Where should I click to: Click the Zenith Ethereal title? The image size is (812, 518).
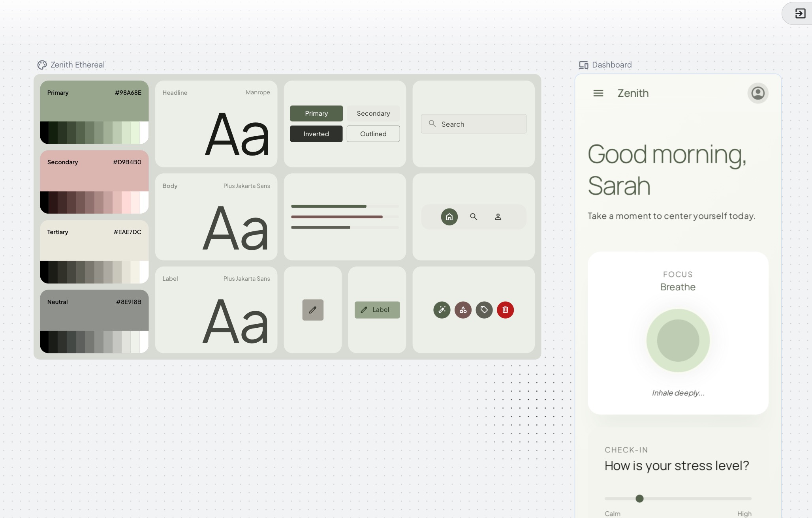click(x=78, y=65)
